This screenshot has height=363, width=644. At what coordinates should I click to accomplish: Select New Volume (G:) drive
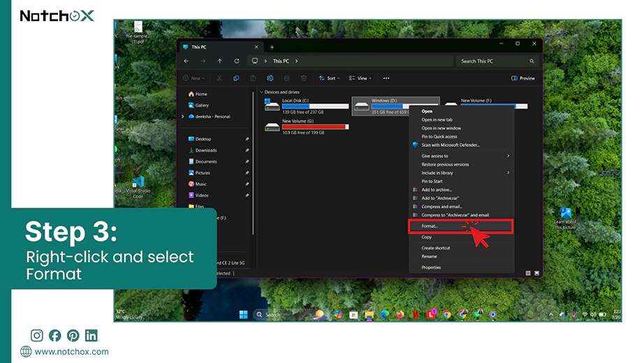click(x=307, y=127)
